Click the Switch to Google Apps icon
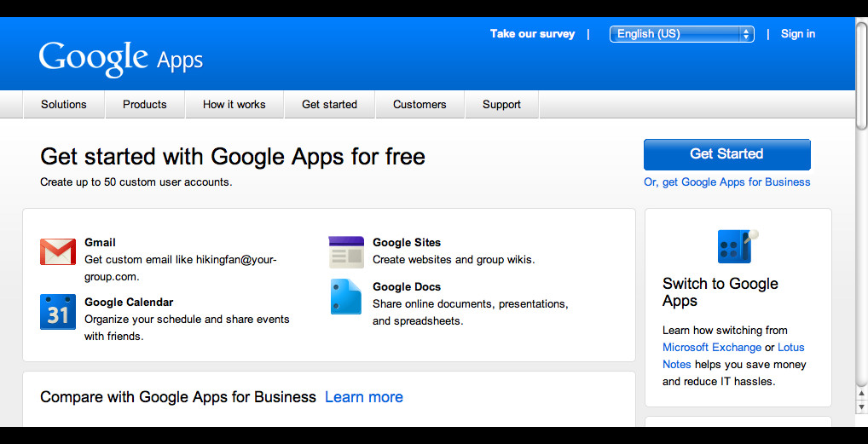Viewport: 868px width, 444px height. [x=738, y=245]
